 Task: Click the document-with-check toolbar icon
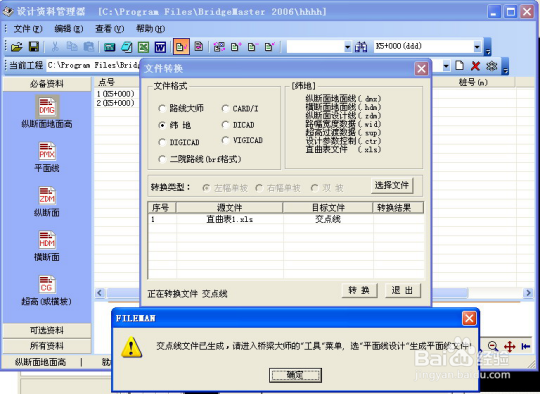click(270, 46)
